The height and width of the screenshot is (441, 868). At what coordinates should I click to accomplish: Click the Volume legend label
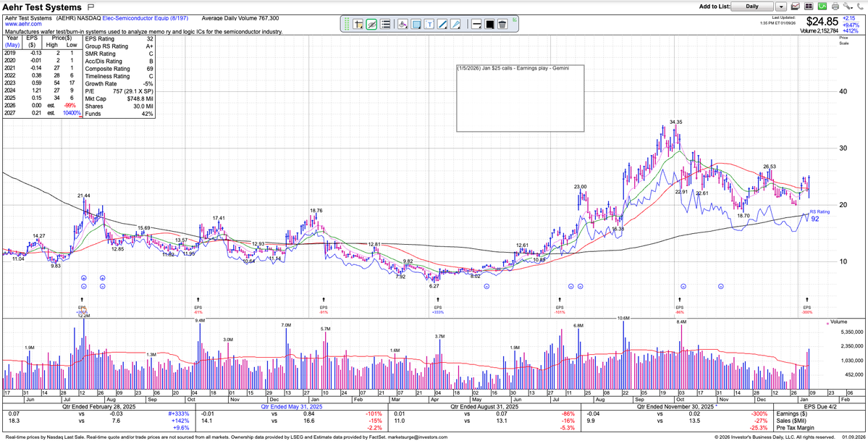[838, 321]
